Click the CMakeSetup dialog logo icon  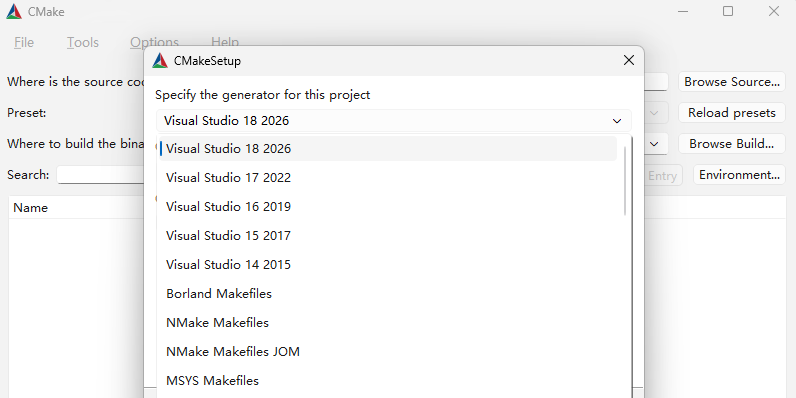pos(160,60)
